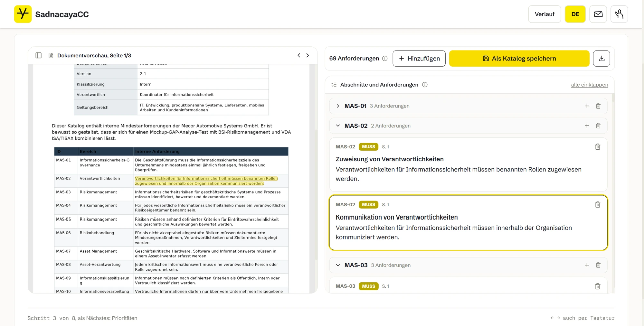
Task: Click the SadnacayaCC logo icon
Action: (23, 14)
